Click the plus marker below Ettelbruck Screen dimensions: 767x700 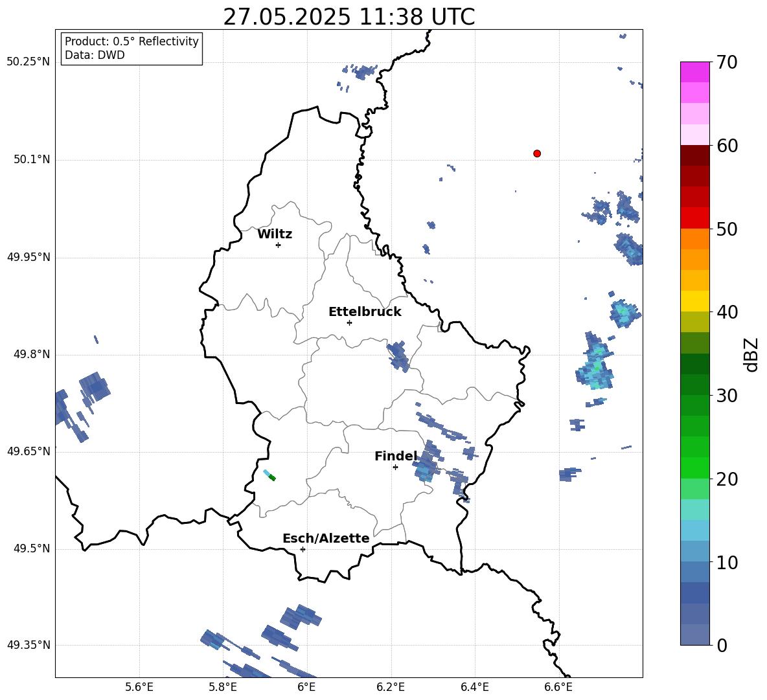349,322
